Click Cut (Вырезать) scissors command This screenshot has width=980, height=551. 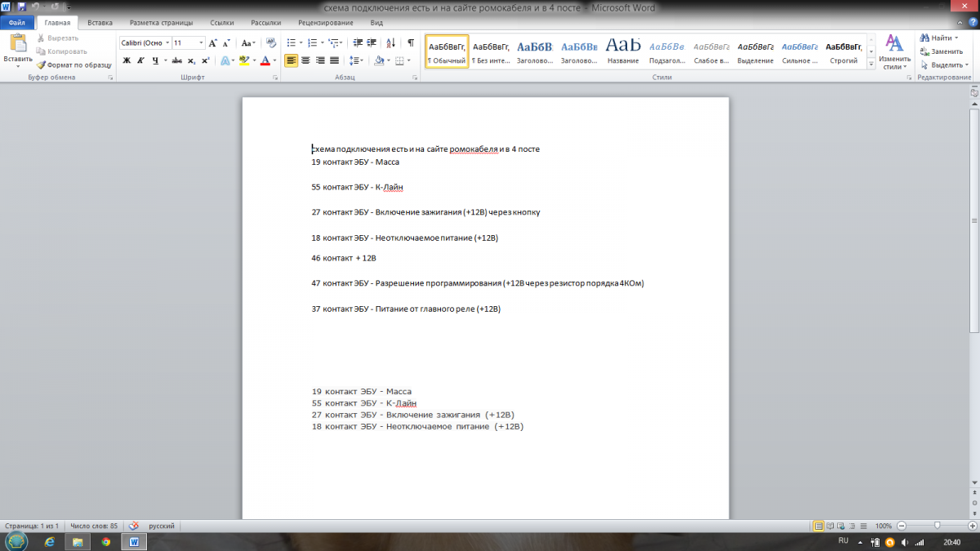[58, 38]
